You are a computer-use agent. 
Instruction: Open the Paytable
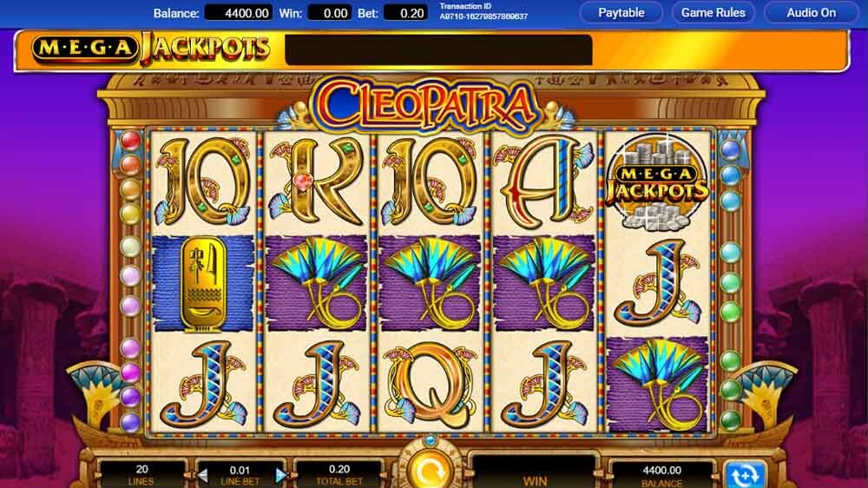coord(621,13)
